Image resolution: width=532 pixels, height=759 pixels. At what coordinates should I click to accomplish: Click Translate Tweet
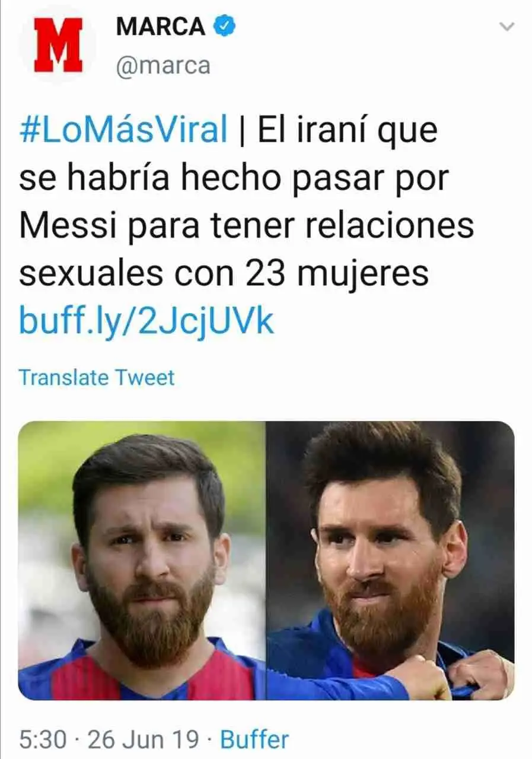pos(97,377)
